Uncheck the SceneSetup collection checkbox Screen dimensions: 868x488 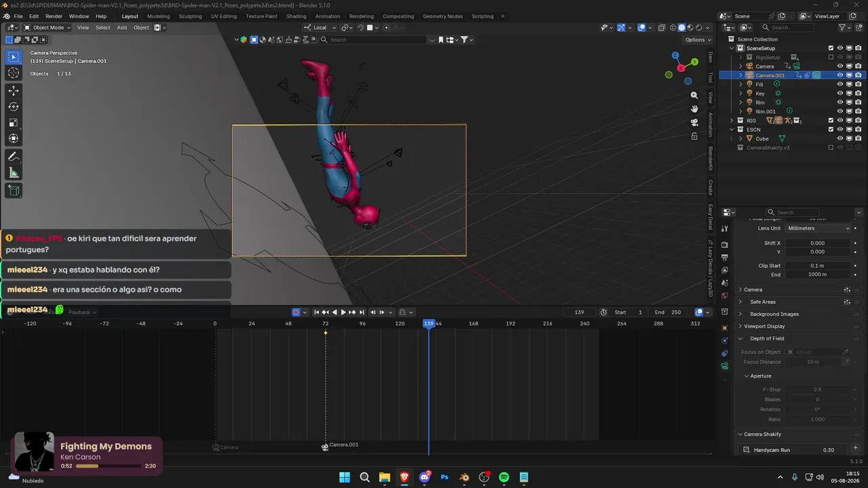(831, 48)
